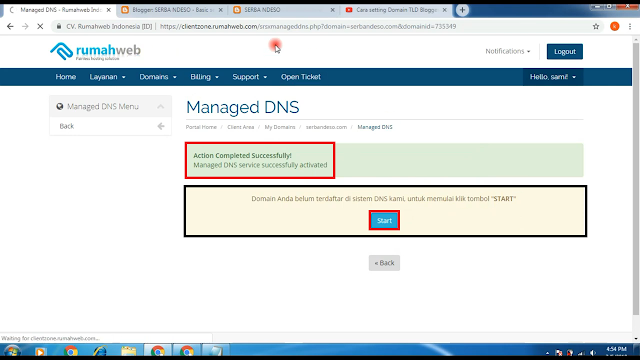640x360 pixels.
Task: Click the globe icon in Managed DNS Menu
Action: (60, 107)
